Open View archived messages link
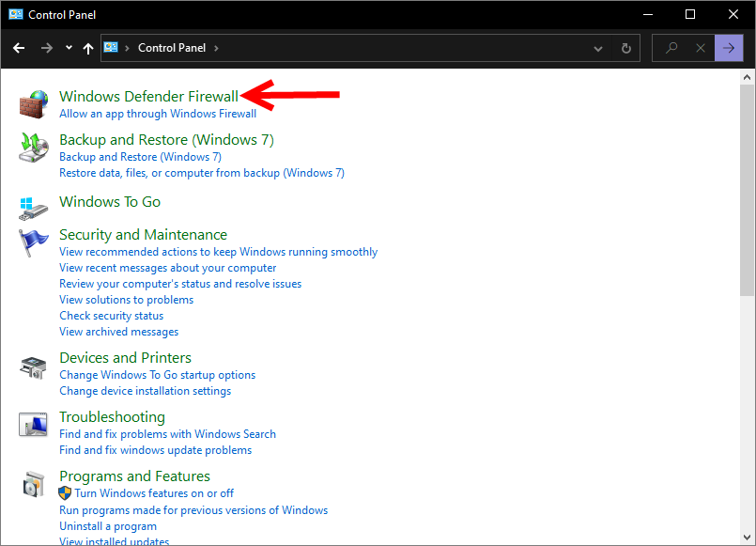 click(x=118, y=332)
